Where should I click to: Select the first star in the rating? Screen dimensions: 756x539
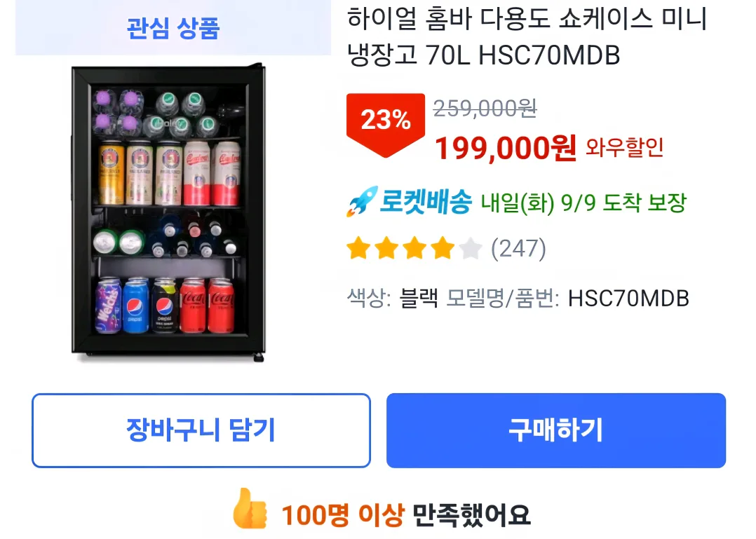click(358, 248)
